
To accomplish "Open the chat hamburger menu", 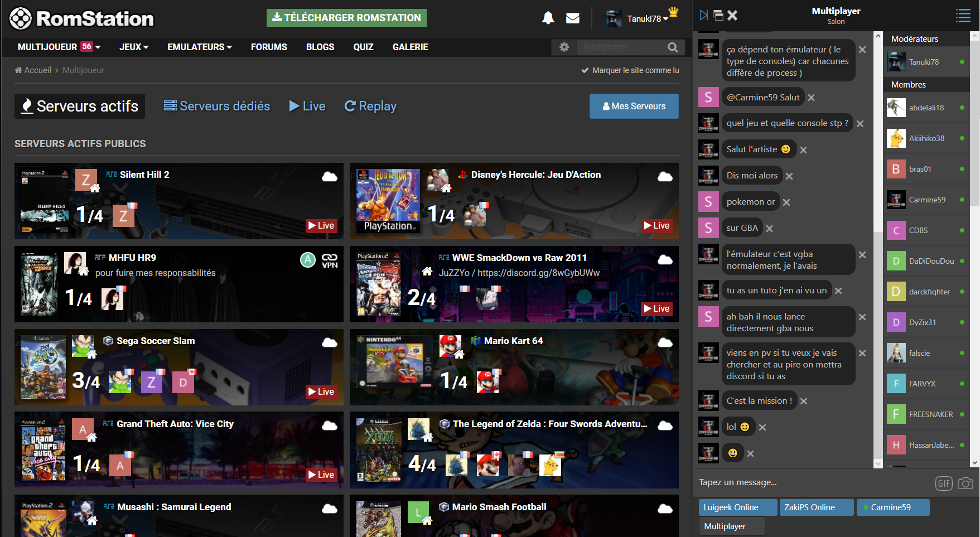I will pyautogui.click(x=963, y=16).
